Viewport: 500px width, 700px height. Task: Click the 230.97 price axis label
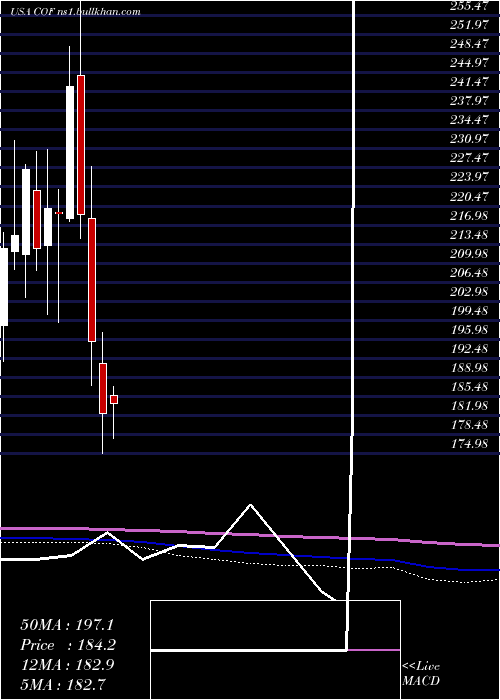pos(470,139)
